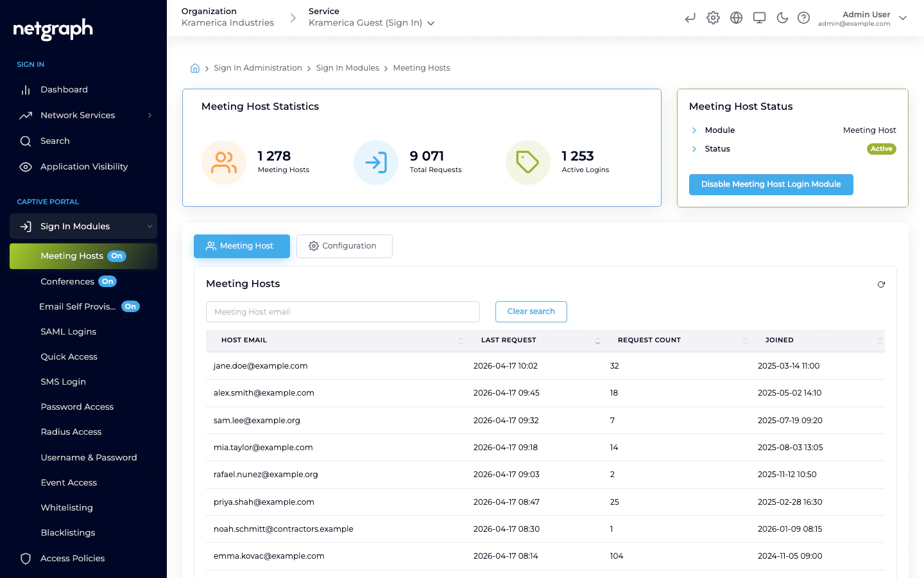Switch to the Configuration tab
The width and height of the screenshot is (924, 578).
coord(344,246)
